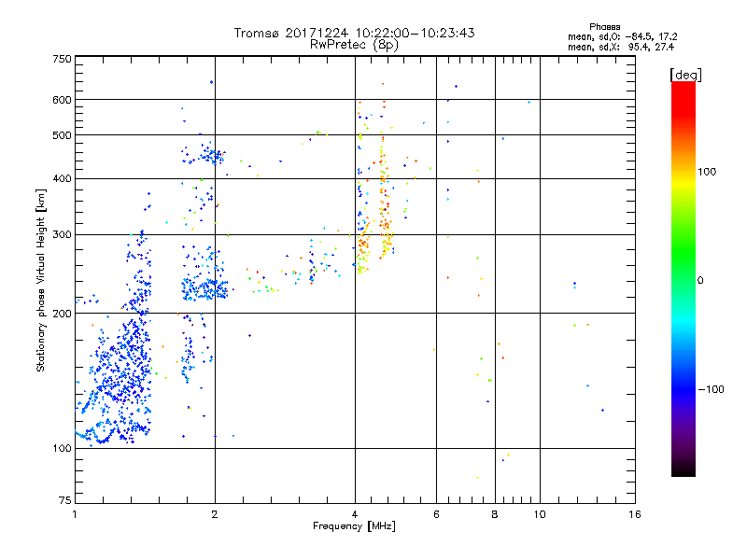The image size is (747, 560).
Task: Click the '8' x-axis tick label
Action: (495, 514)
